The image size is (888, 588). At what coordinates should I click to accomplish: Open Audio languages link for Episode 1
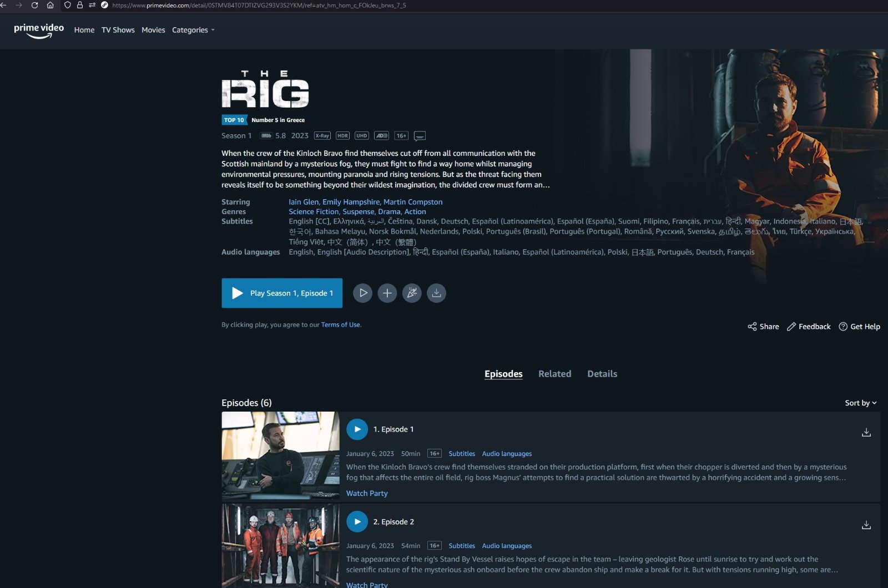507,454
